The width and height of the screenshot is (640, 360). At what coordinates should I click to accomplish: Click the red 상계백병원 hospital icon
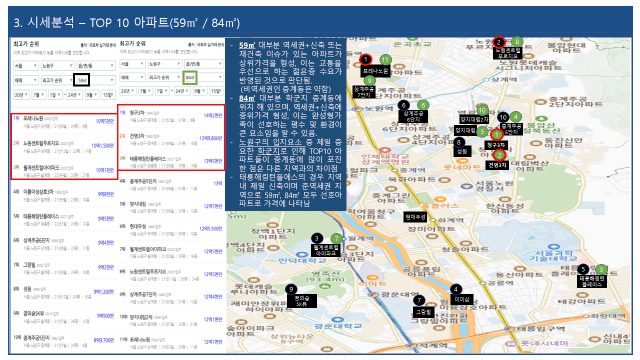tap(384, 150)
